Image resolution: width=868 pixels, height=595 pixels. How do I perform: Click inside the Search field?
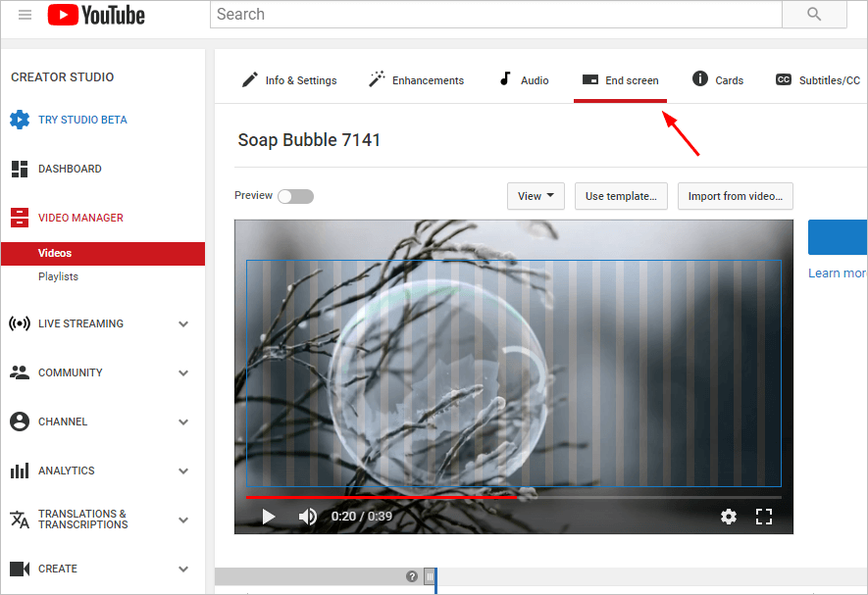496,14
